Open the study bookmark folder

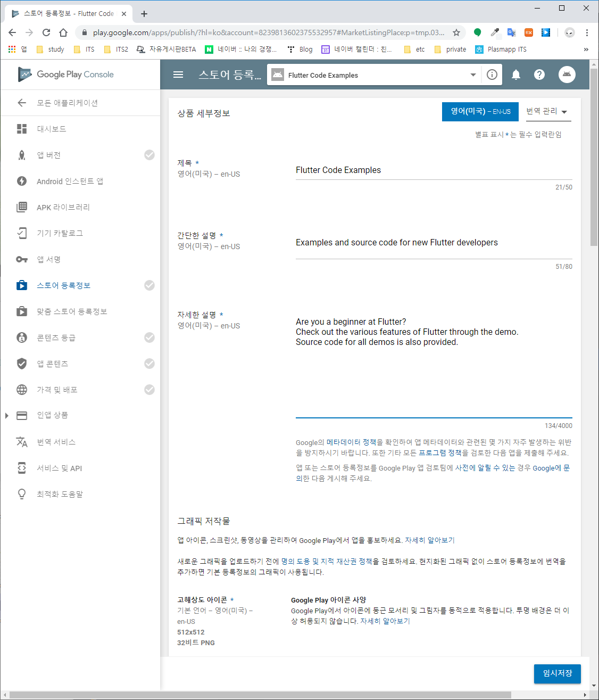point(50,49)
